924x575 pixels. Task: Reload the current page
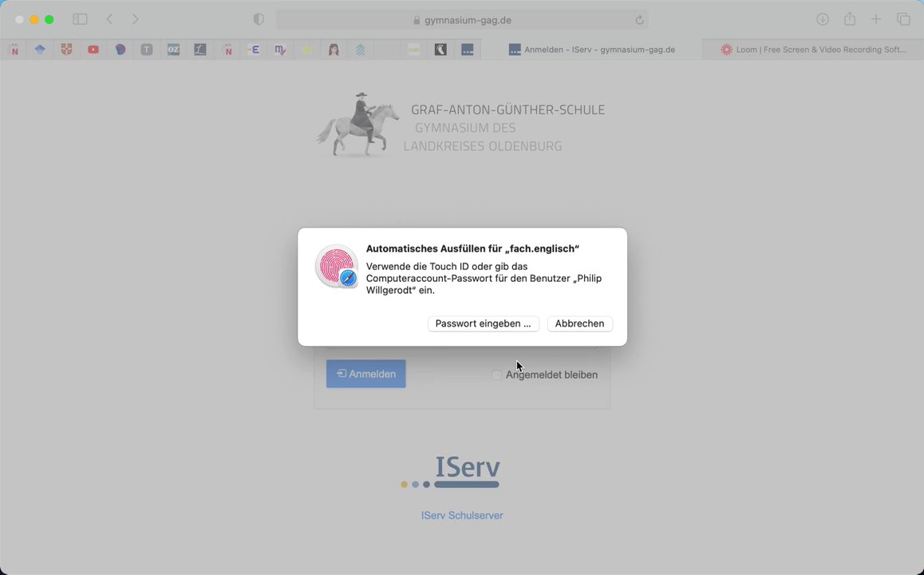click(639, 20)
